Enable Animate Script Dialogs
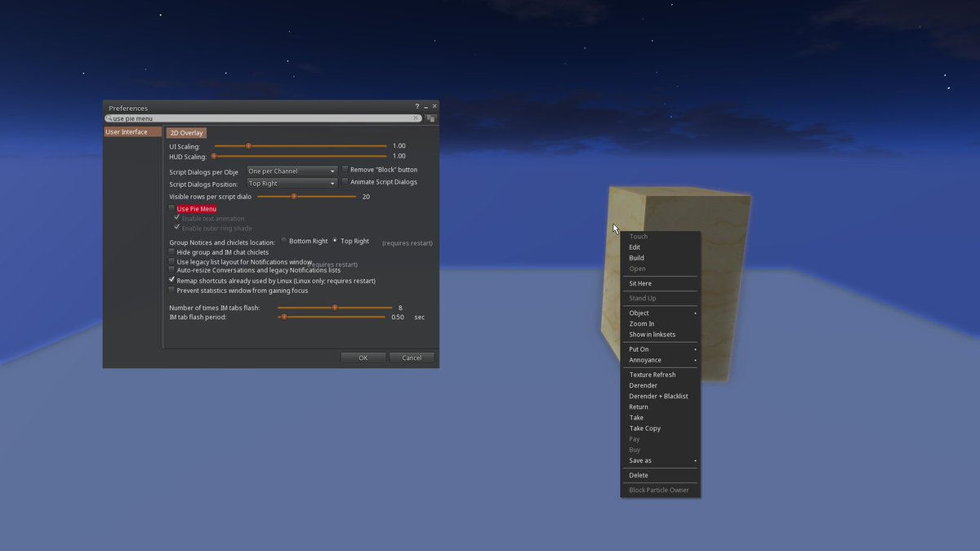Viewport: 980px width, 551px height. coord(345,181)
